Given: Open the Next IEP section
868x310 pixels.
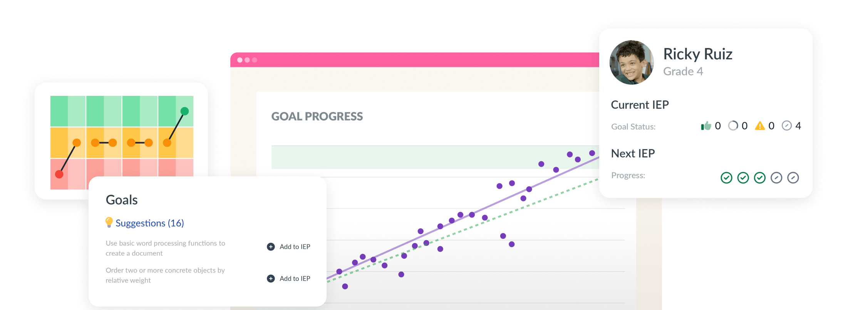Looking at the screenshot, I should 633,153.
